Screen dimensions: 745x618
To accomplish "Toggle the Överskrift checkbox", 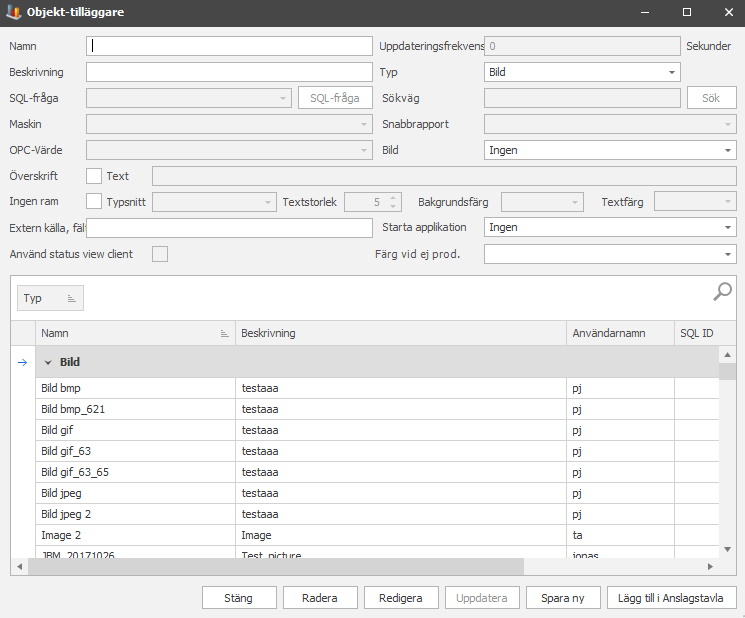I will click(x=94, y=176).
